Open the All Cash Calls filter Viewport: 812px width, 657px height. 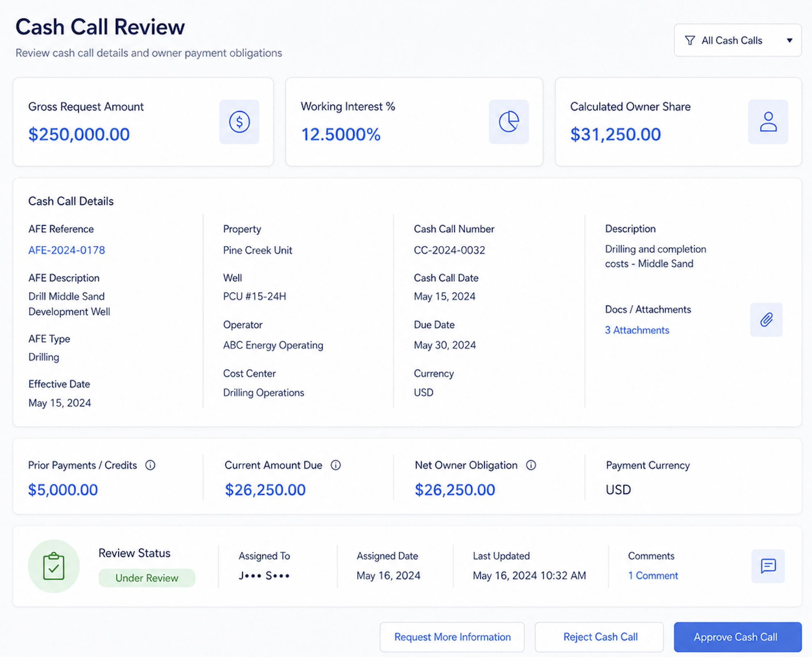[x=738, y=41]
